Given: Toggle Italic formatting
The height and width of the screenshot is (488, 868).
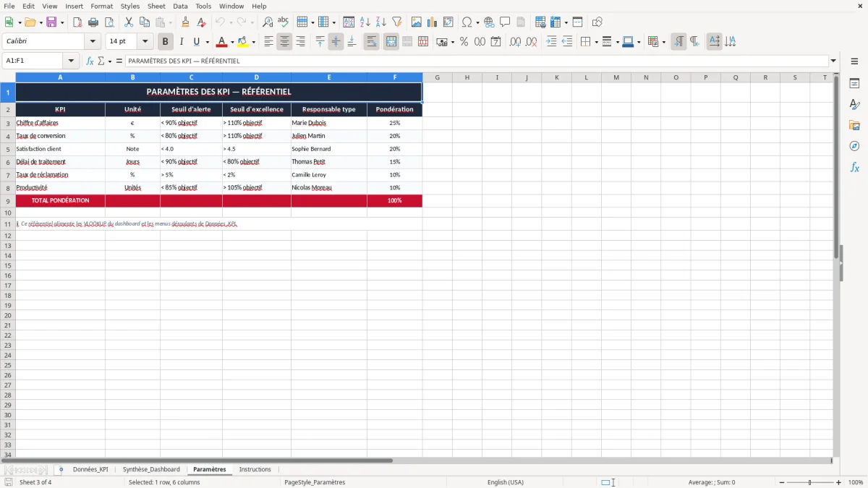Looking at the screenshot, I should coord(182,42).
